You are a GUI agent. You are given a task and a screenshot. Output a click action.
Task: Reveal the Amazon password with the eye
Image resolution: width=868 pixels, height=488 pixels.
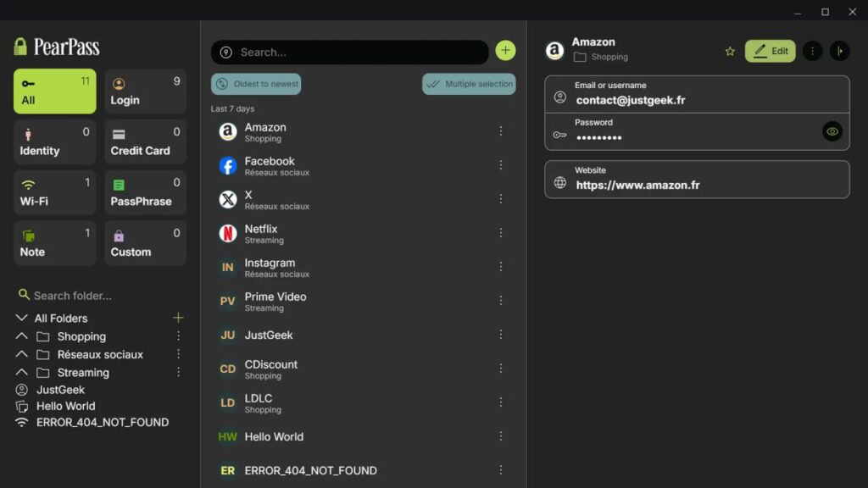(833, 132)
